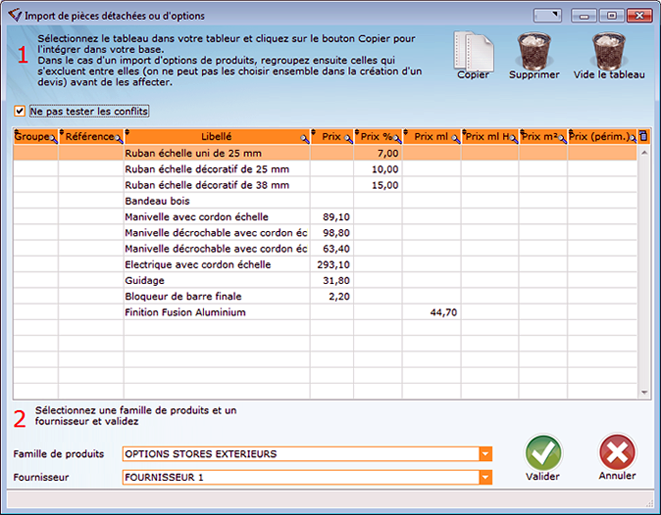Click the Prix % cell 15,00
The image size is (661, 515).
pos(378,185)
